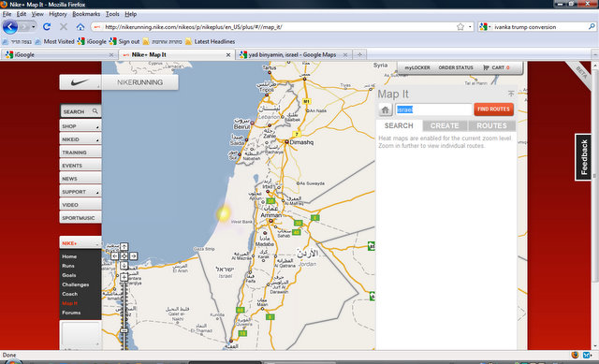Open the Most Visited bookmarks folder

(54, 41)
